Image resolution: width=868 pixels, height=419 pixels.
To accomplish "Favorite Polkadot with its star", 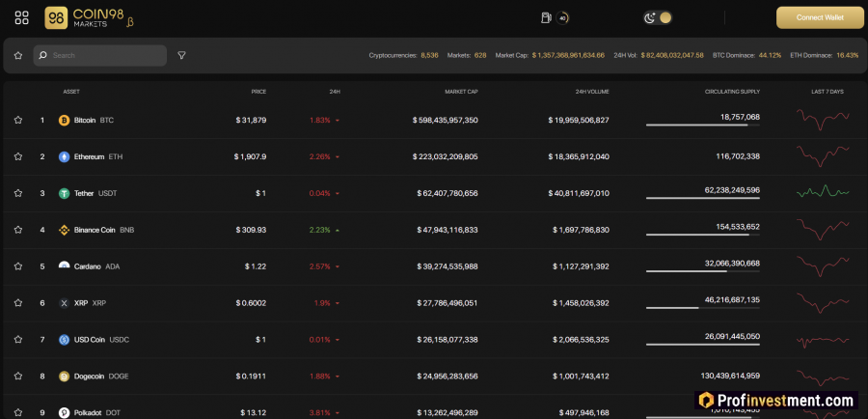I will coord(17,412).
